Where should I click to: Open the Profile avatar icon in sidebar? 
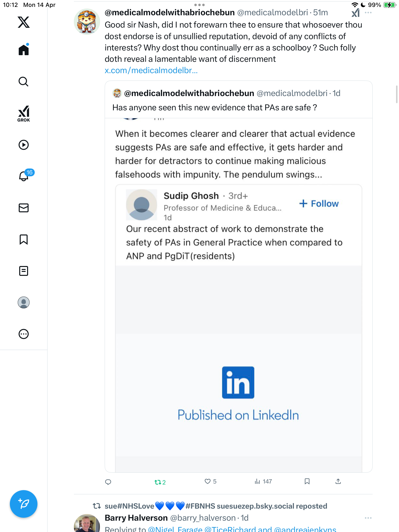point(24,302)
